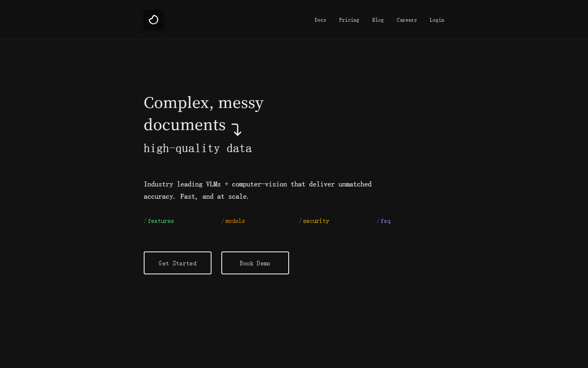The height and width of the screenshot is (368, 588).
Task: Click the Book Demo button
Action: pos(255,263)
